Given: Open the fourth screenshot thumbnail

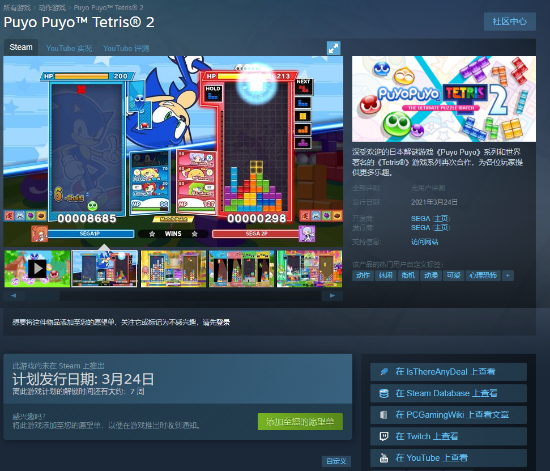Looking at the screenshot, I should click(241, 269).
